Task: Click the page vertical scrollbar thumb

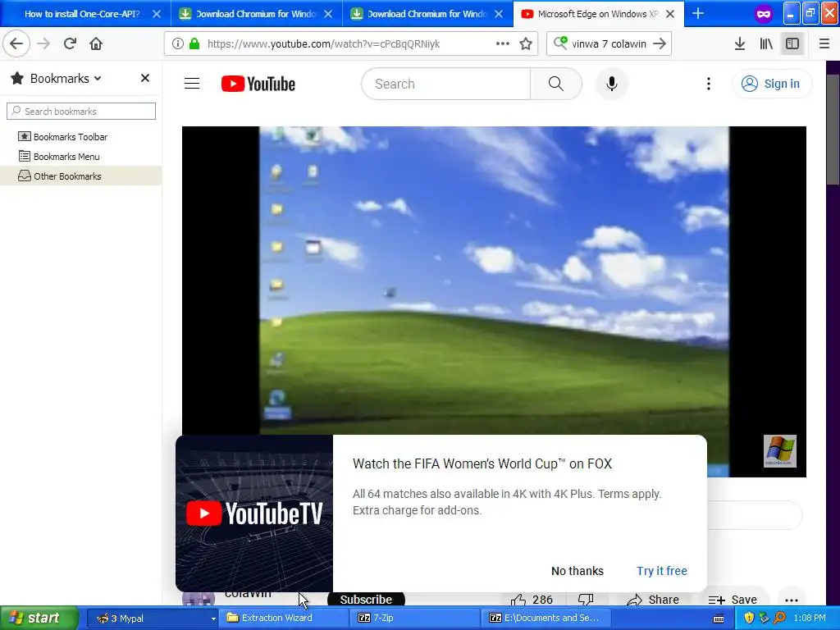Action: coord(833,130)
